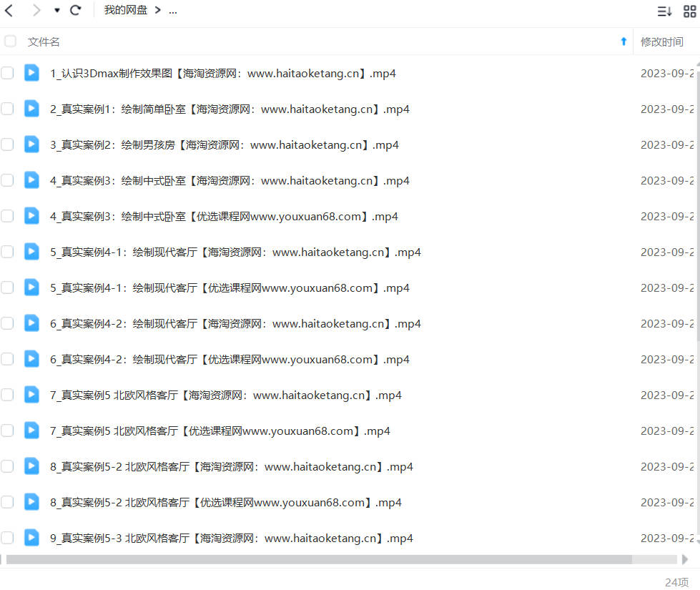Click the horizontal scrollbar right arrow

pos(685,559)
